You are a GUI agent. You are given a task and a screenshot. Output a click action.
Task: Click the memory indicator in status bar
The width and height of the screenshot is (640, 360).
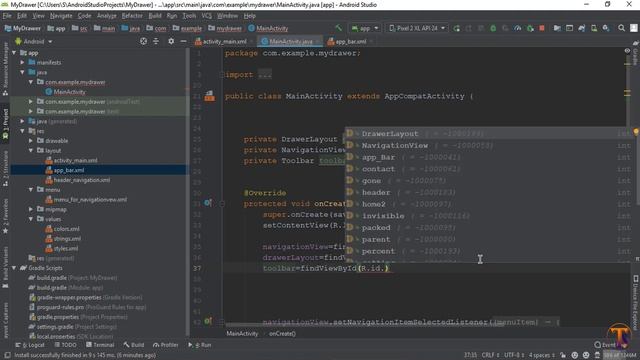tap(619, 355)
